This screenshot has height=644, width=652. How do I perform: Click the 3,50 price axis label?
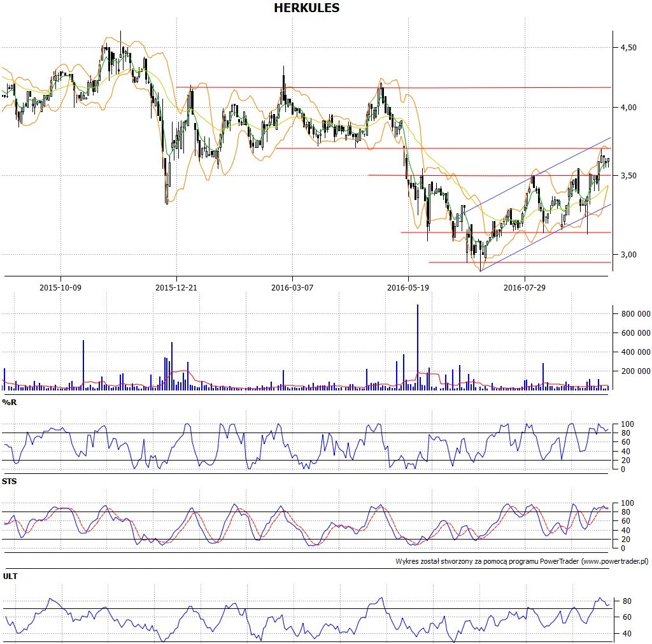point(628,176)
